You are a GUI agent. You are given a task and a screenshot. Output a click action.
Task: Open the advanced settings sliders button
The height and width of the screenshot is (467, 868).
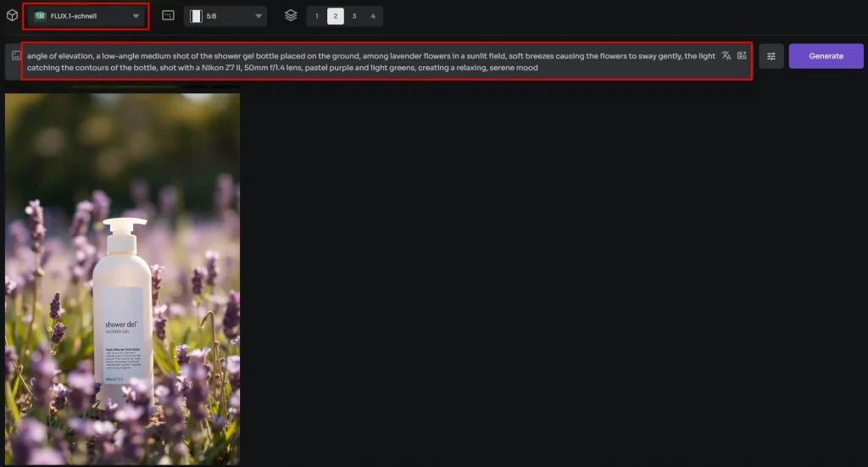coord(771,56)
